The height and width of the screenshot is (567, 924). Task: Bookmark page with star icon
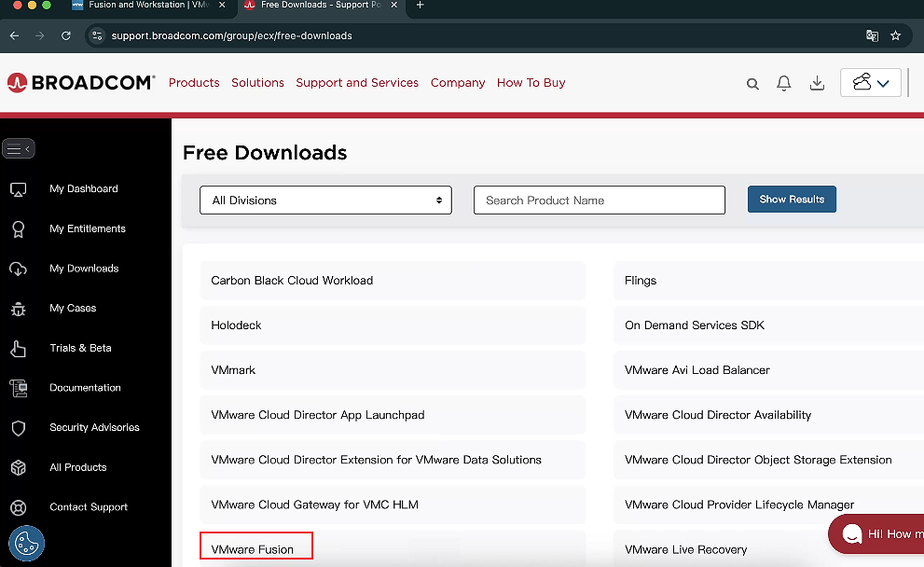click(896, 36)
